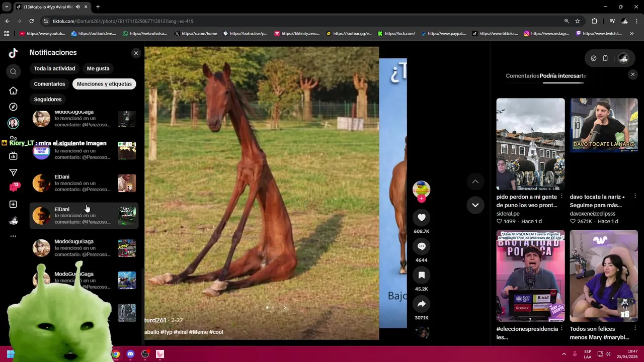Open the Twitch bookmark
The width and height of the screenshot is (644, 362).
click(599, 34)
